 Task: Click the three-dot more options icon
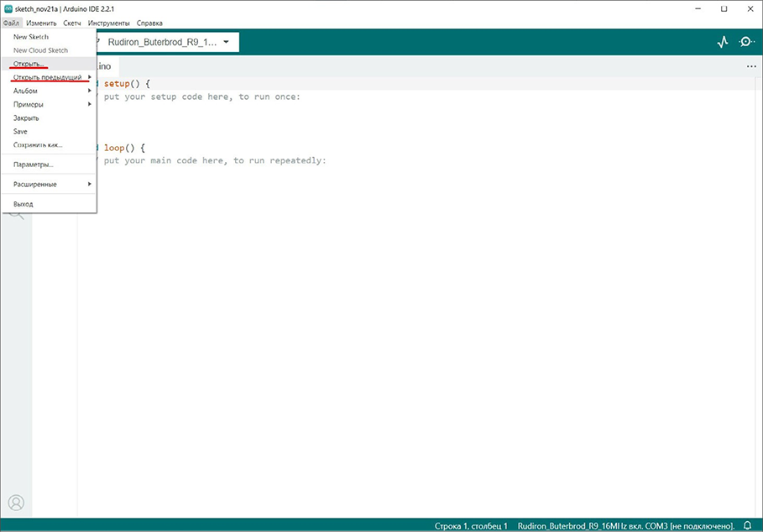point(751,66)
